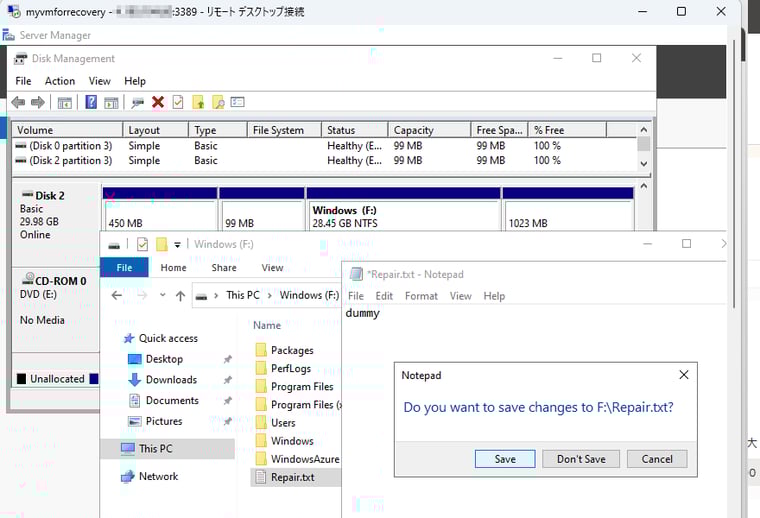
Task: Select Disk 2 partition 3 volume row
Action: tap(324, 160)
